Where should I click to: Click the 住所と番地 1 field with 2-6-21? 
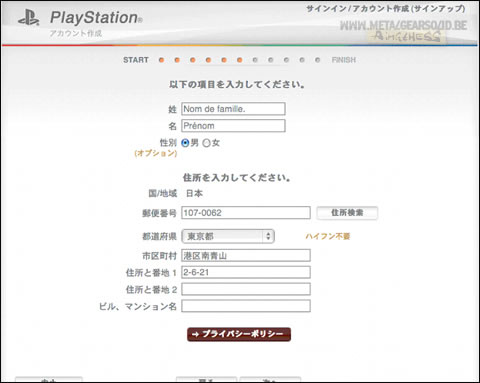(x=246, y=272)
